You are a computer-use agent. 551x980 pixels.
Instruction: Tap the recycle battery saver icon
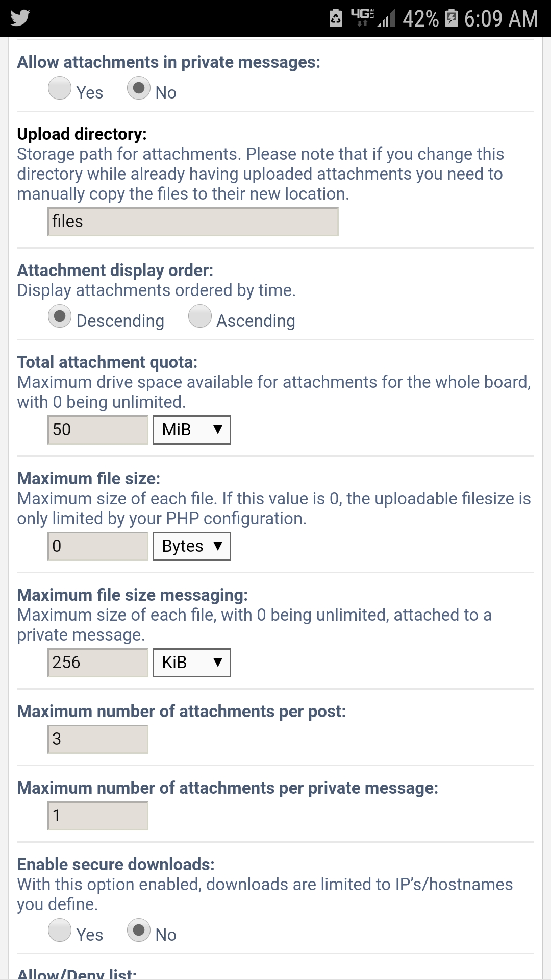336,18
